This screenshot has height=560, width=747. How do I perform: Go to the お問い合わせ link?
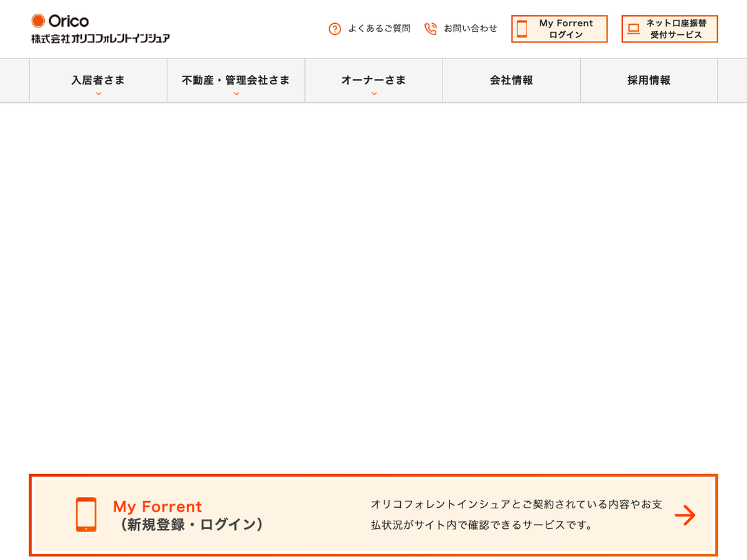[x=470, y=29]
